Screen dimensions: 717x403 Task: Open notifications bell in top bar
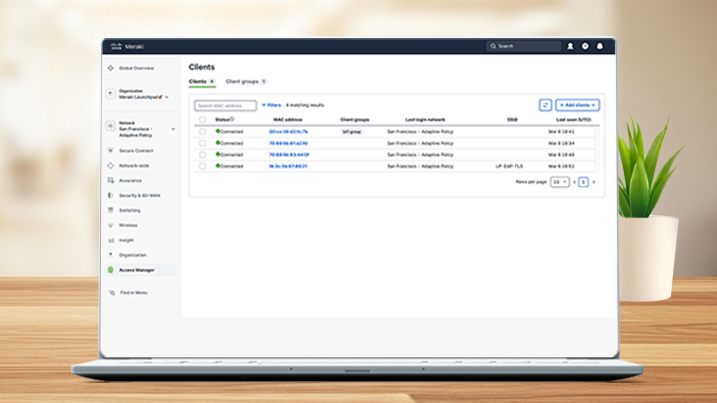[600, 46]
